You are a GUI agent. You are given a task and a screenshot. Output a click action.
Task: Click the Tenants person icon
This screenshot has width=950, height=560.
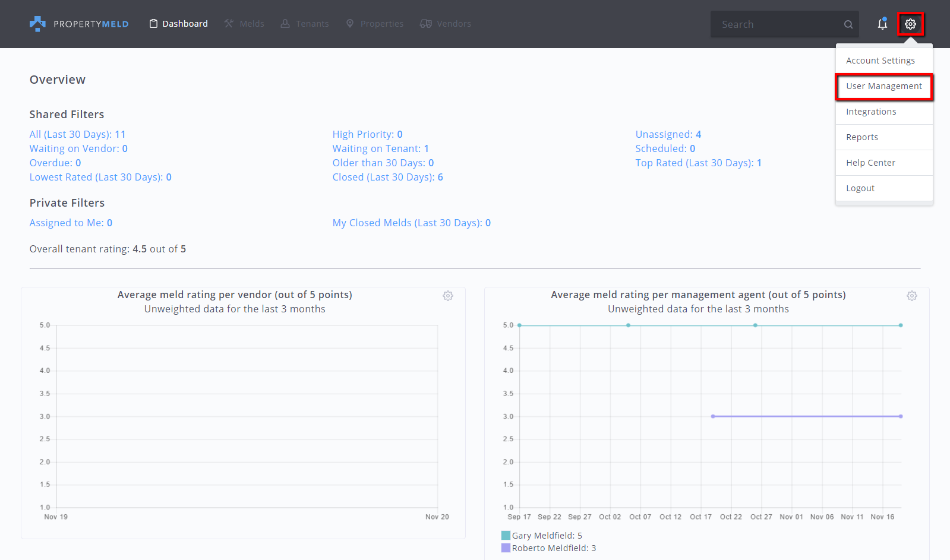pyautogui.click(x=285, y=24)
